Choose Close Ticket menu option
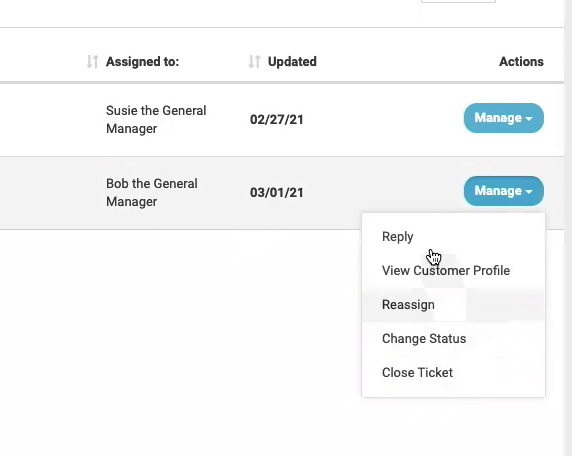572x456 pixels. coord(453,372)
